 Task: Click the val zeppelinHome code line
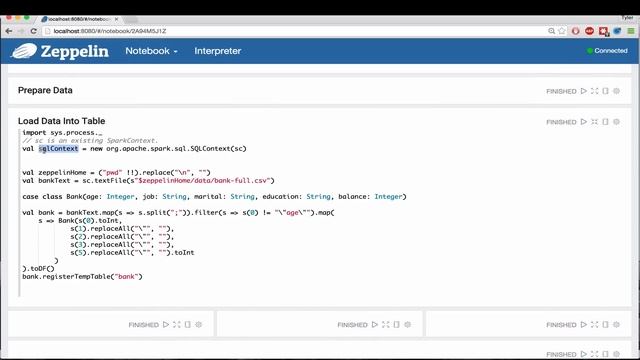[x=116, y=173]
